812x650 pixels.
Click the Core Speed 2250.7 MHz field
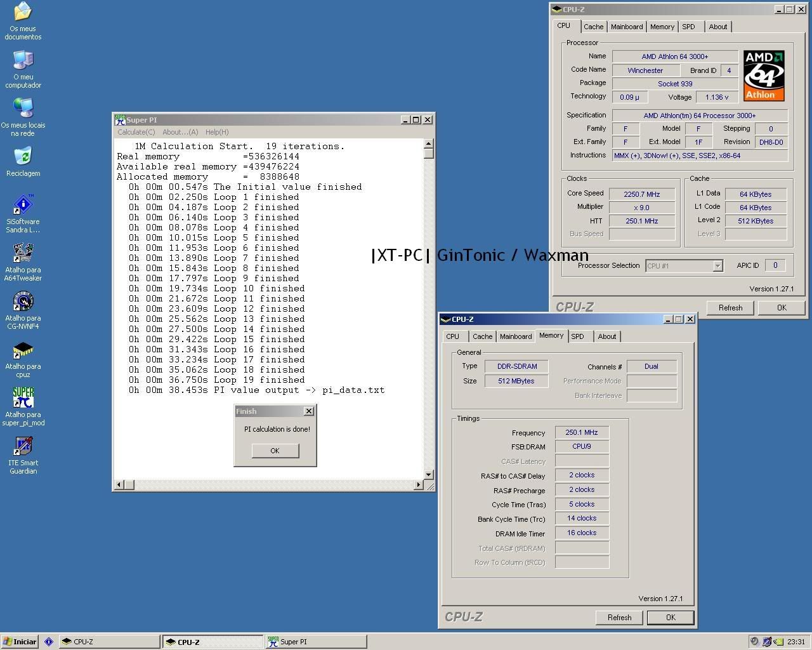point(642,194)
